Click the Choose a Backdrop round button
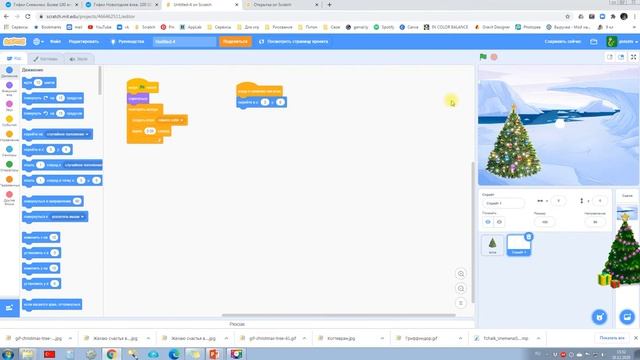The image size is (640, 360). coord(627,317)
